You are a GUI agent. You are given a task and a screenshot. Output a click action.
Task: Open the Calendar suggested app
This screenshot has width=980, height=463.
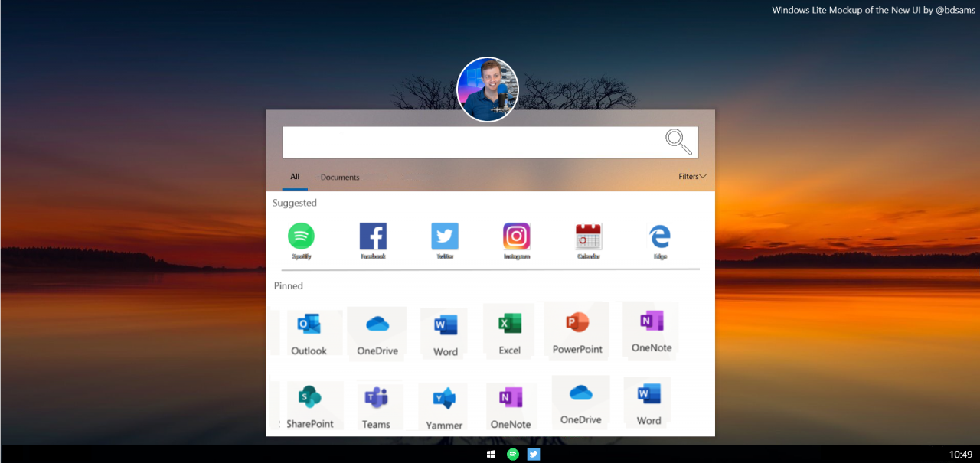click(x=588, y=234)
